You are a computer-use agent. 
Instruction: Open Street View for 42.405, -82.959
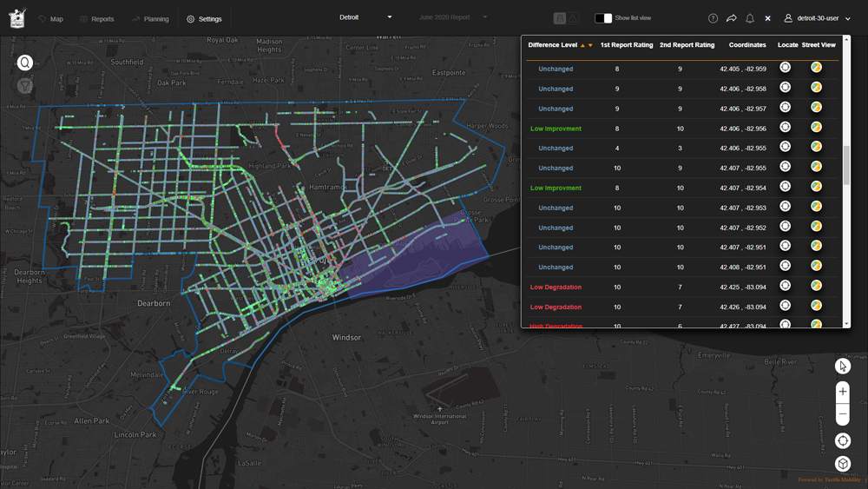pyautogui.click(x=816, y=68)
